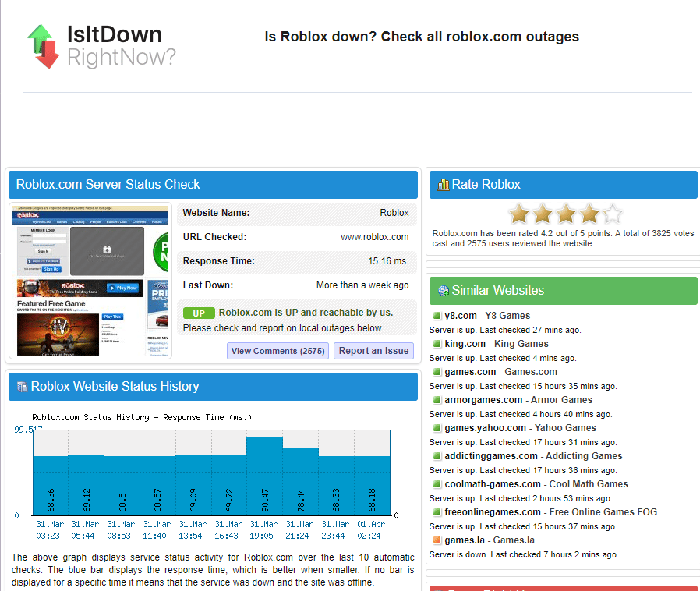The image size is (700, 591).
Task: Open the king.com link
Action: (x=465, y=344)
